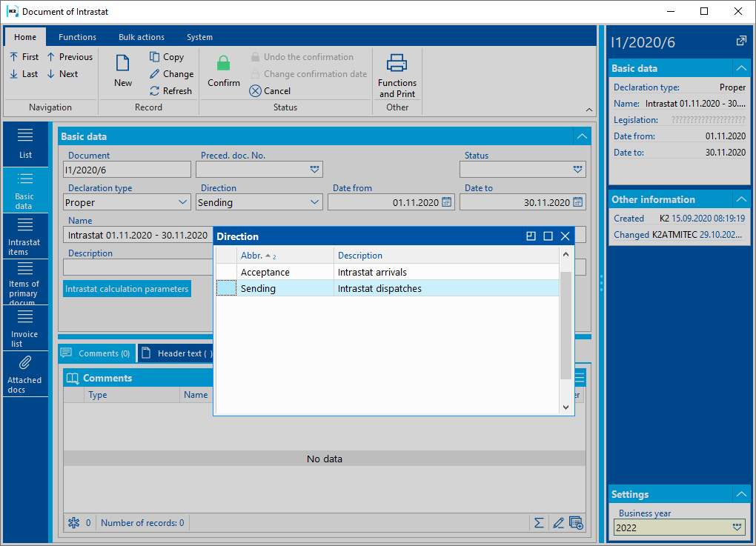Screen dimensions: 756x546
Task: Confirm the document with the green lock
Action: pos(224,71)
